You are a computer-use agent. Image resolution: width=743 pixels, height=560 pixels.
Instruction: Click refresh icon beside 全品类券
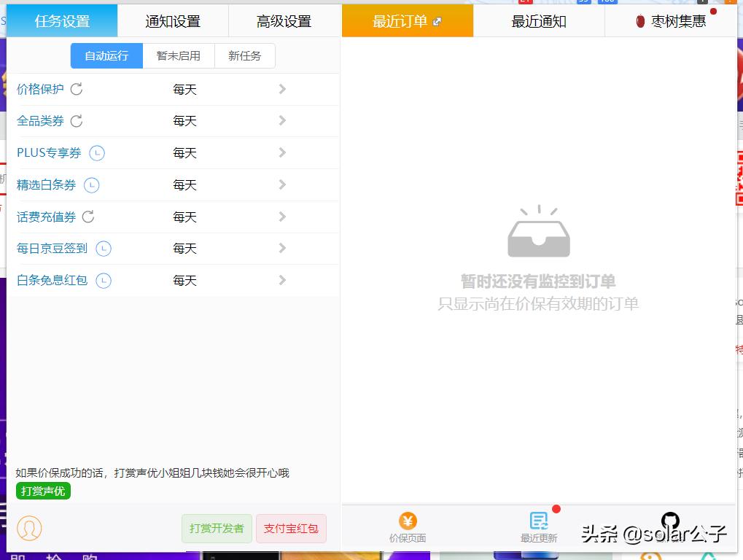[x=77, y=120]
